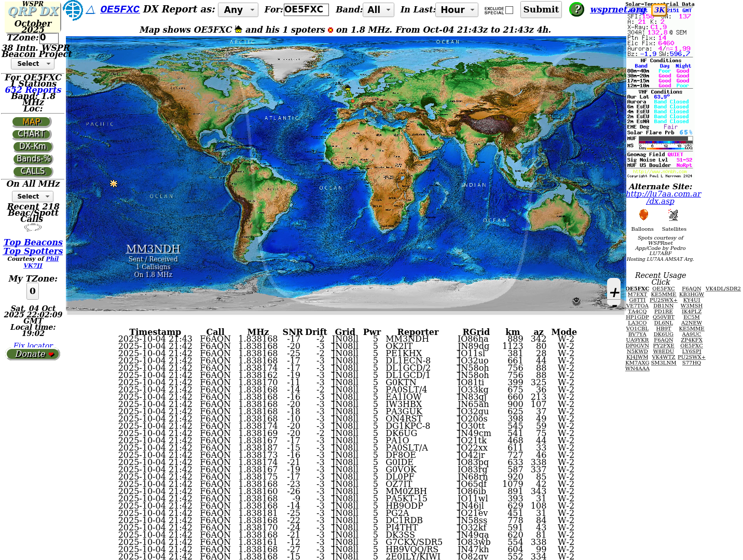Click the Donate button
Image resolution: width=743 pixels, height=560 pixels.
(33, 354)
